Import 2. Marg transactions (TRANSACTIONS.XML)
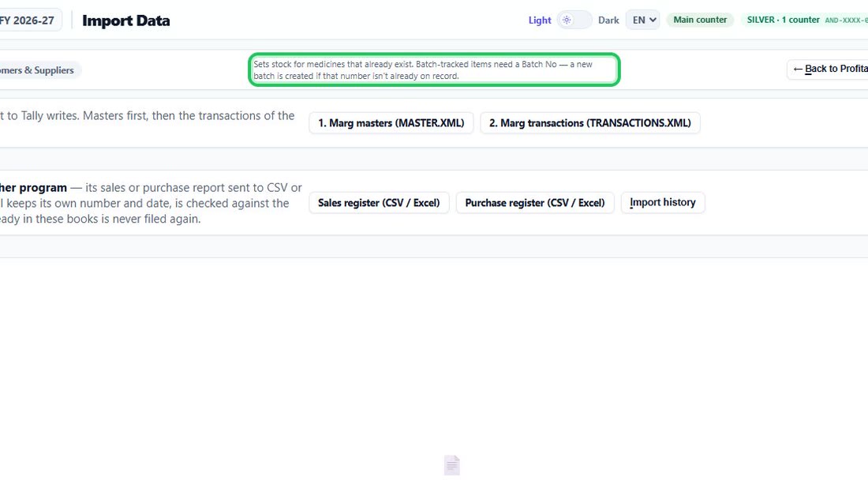 coord(590,123)
